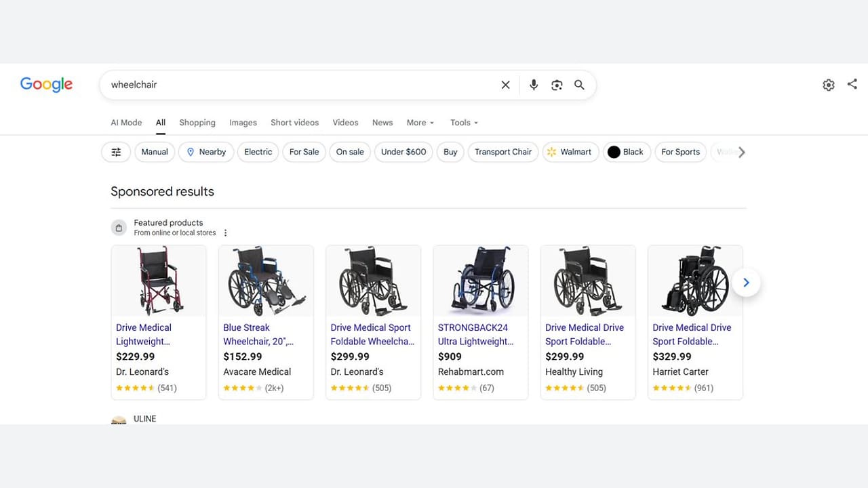Clear the search box with X
Screen dimensions: 868x488
(x=505, y=85)
